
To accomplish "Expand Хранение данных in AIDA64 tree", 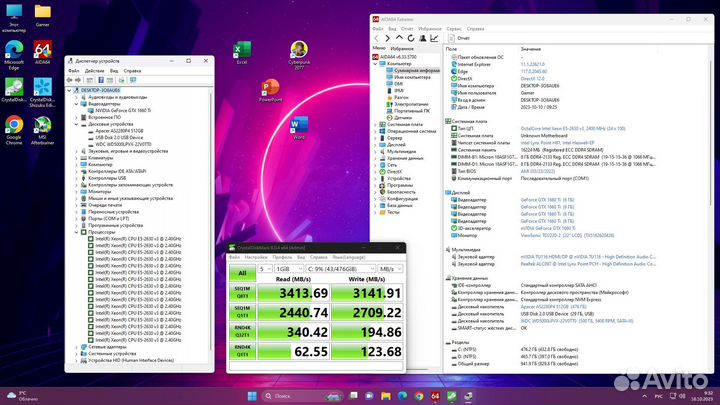I will (x=375, y=158).
